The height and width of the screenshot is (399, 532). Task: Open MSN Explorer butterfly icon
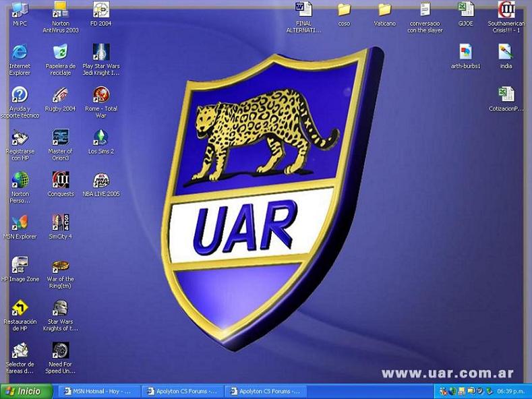click(x=20, y=227)
